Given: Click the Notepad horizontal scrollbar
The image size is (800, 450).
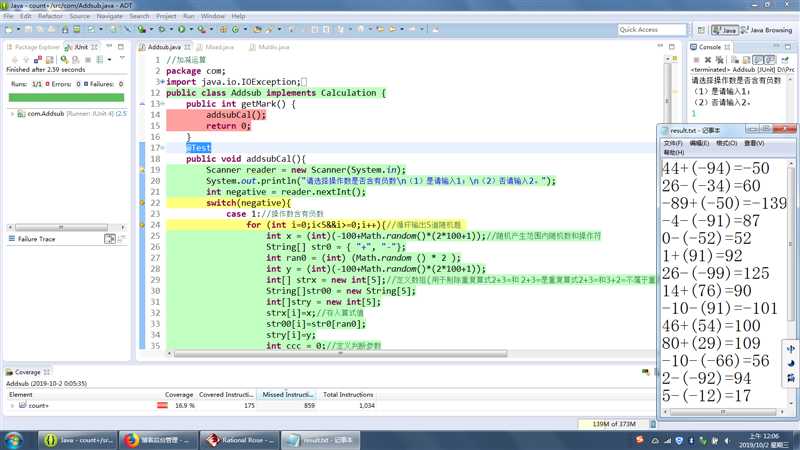Looking at the screenshot, I should [723, 412].
